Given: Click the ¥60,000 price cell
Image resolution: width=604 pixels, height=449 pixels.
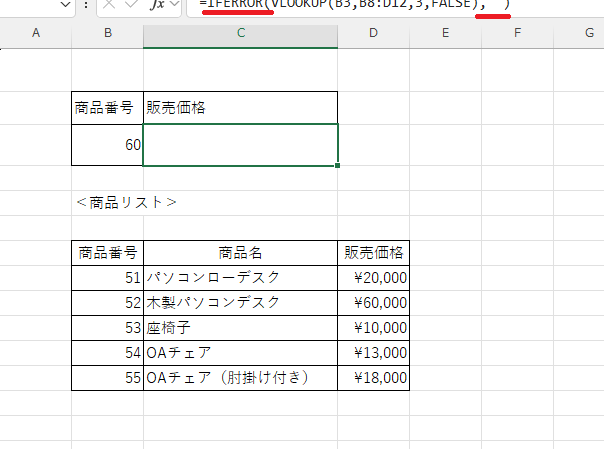Looking at the screenshot, I should coord(373,302).
